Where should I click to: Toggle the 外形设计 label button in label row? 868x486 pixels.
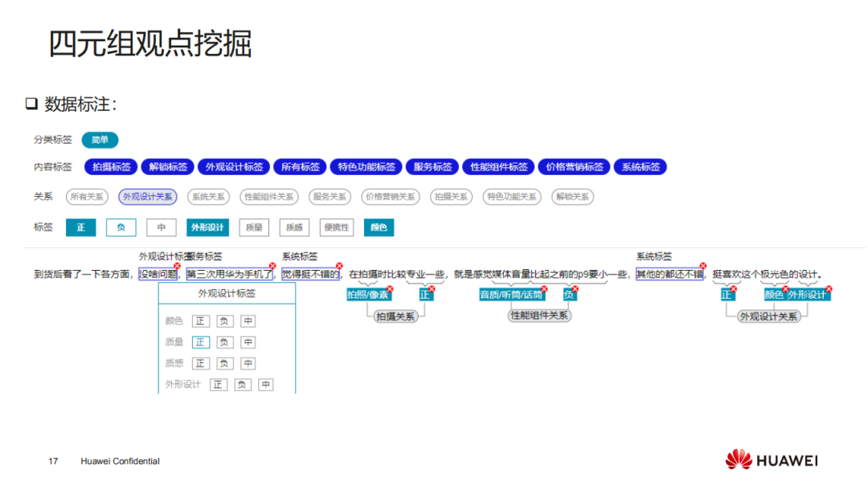point(207,227)
